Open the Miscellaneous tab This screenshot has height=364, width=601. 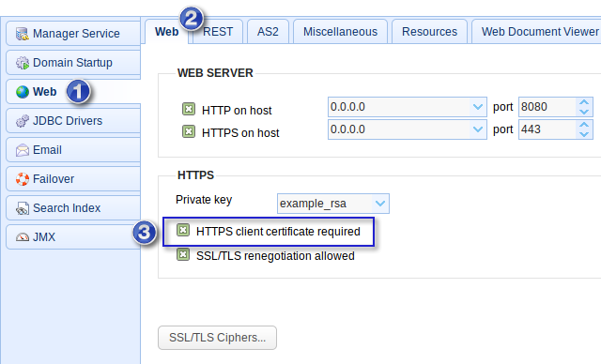click(340, 31)
